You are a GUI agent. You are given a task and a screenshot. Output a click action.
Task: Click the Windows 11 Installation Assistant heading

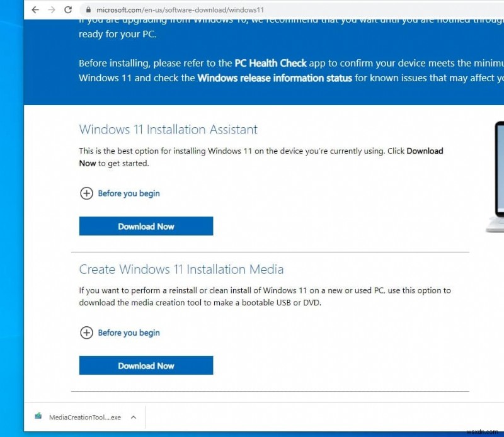click(x=168, y=129)
